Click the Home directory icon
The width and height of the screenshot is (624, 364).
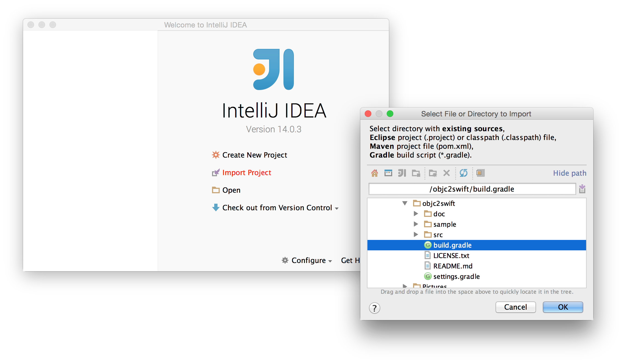pos(375,173)
